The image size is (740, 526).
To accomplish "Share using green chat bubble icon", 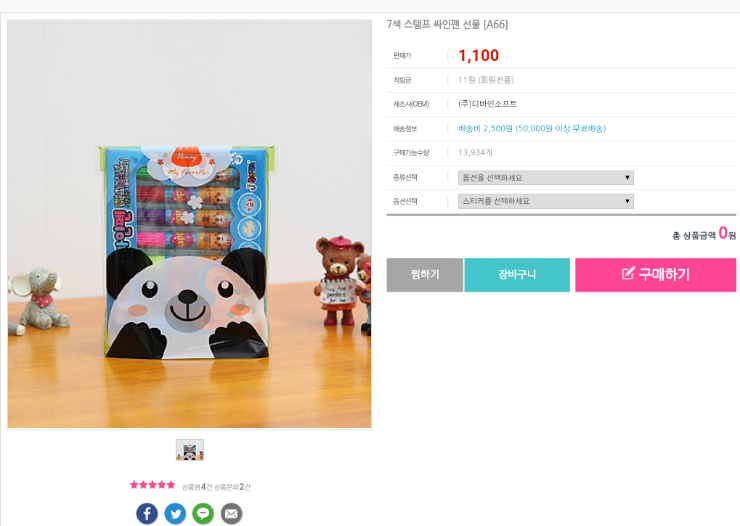I will click(203, 513).
